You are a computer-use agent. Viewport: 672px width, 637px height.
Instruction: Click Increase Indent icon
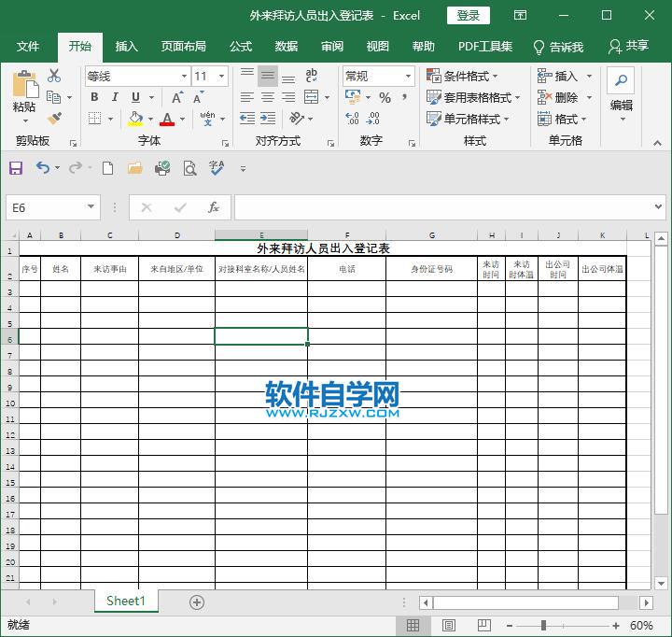point(268,118)
